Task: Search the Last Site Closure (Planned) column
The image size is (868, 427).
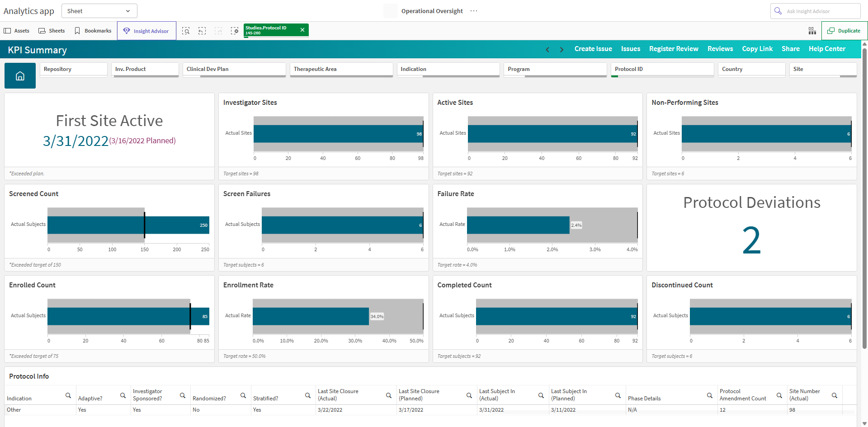Action: (469, 395)
